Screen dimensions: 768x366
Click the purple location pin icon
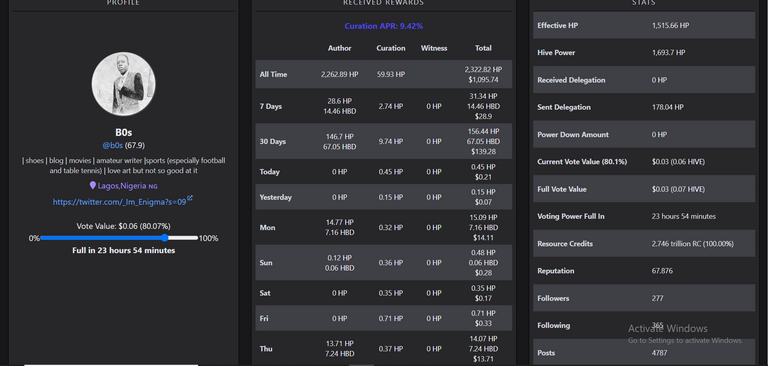tap(93, 186)
